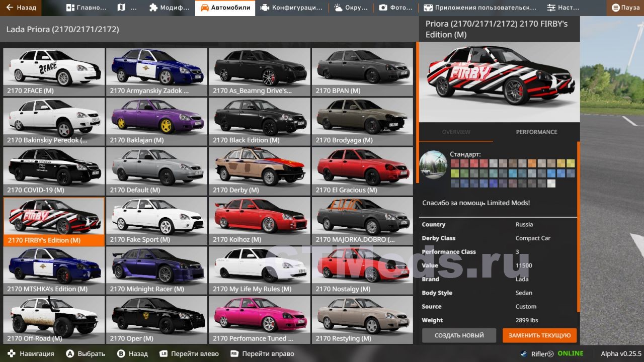Image resolution: width=644 pixels, height=362 pixels.
Task: Pick the orange paint swatch
Action: (x=532, y=163)
